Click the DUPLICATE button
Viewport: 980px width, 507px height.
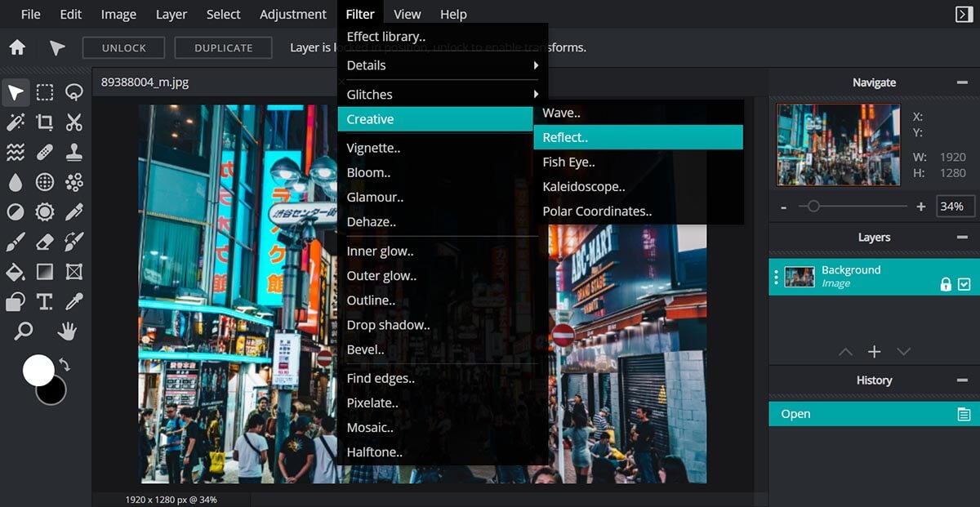coord(223,47)
